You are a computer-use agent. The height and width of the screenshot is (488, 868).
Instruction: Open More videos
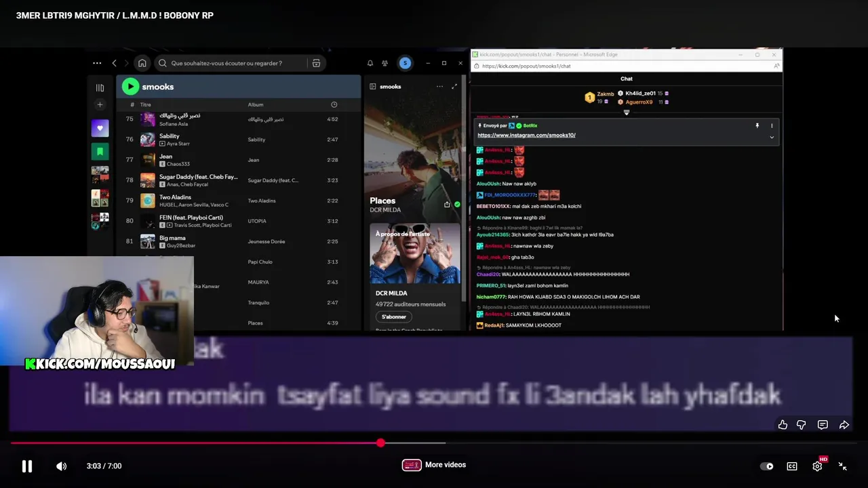[x=434, y=465]
